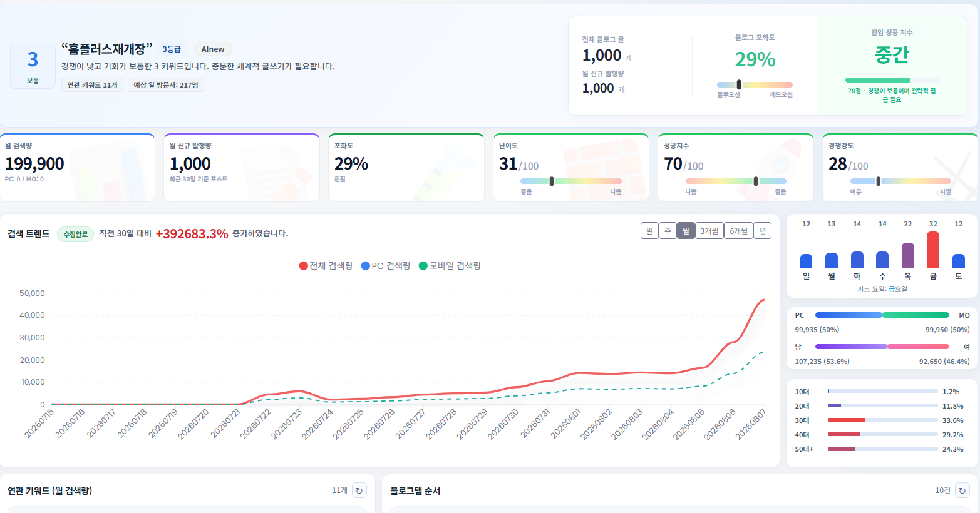The height and width of the screenshot is (513, 980).
Task: Select the Friday (금) peak bar
Action: 933,250
